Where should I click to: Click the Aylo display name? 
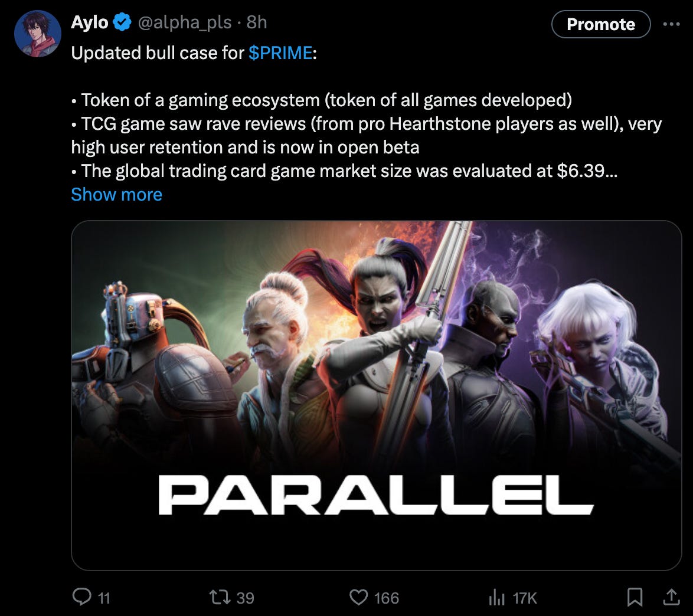(89, 22)
